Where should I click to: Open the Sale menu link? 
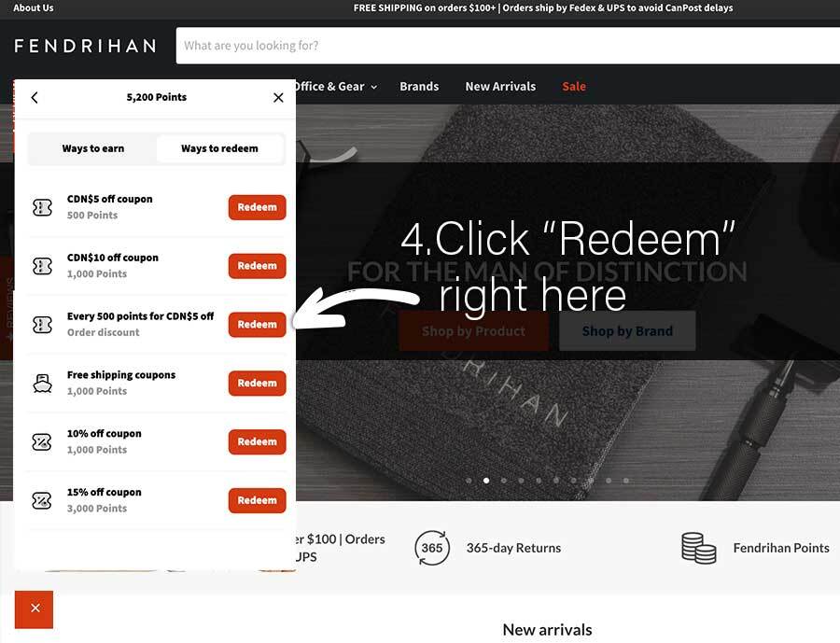[574, 86]
